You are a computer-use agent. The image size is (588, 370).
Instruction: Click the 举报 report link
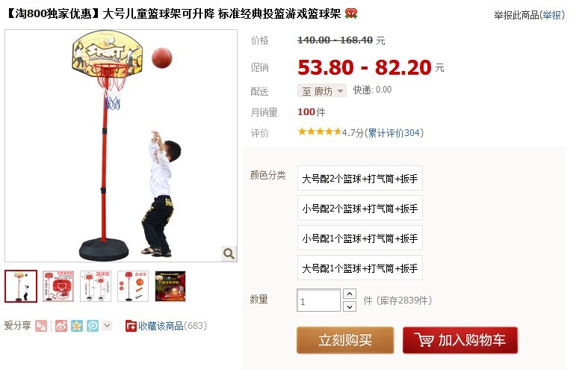[551, 15]
